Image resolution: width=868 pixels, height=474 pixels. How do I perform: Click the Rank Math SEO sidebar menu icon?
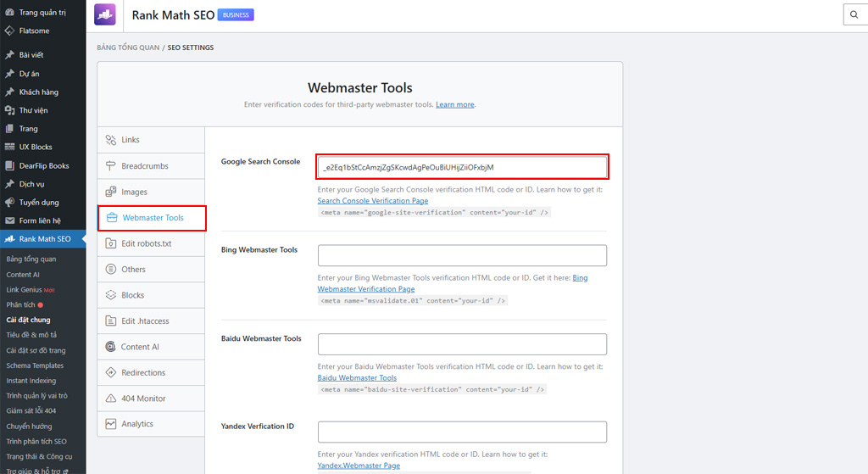[9, 238]
